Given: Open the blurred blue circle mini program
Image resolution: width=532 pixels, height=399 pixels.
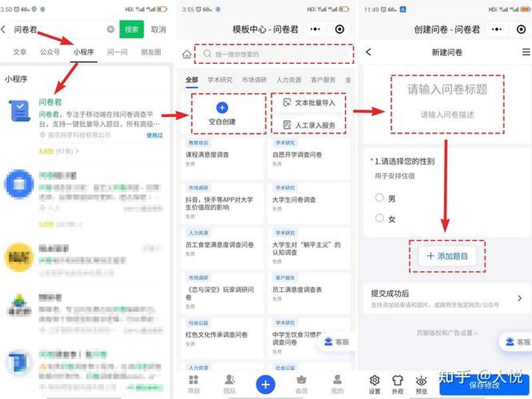Looking at the screenshot, I should point(19,184).
